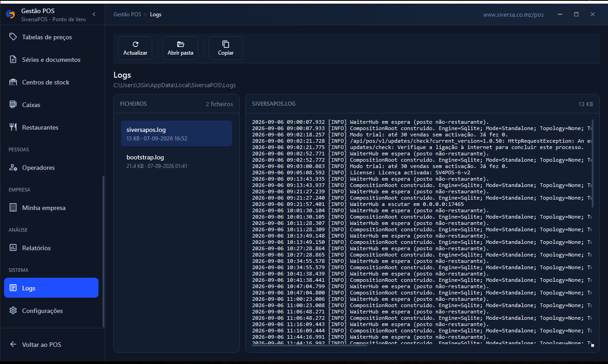Close the Gestão POS window
Image resolution: width=608 pixels, height=364 pixels.
[593, 14]
